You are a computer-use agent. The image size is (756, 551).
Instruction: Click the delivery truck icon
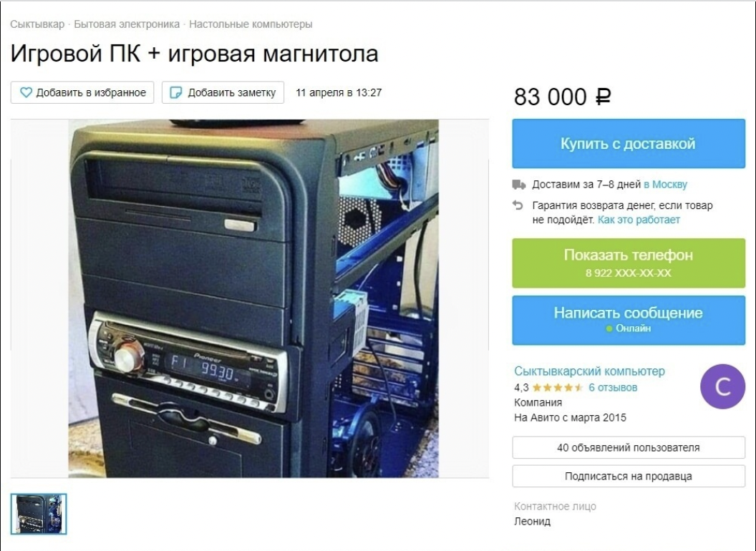pyautogui.click(x=518, y=185)
